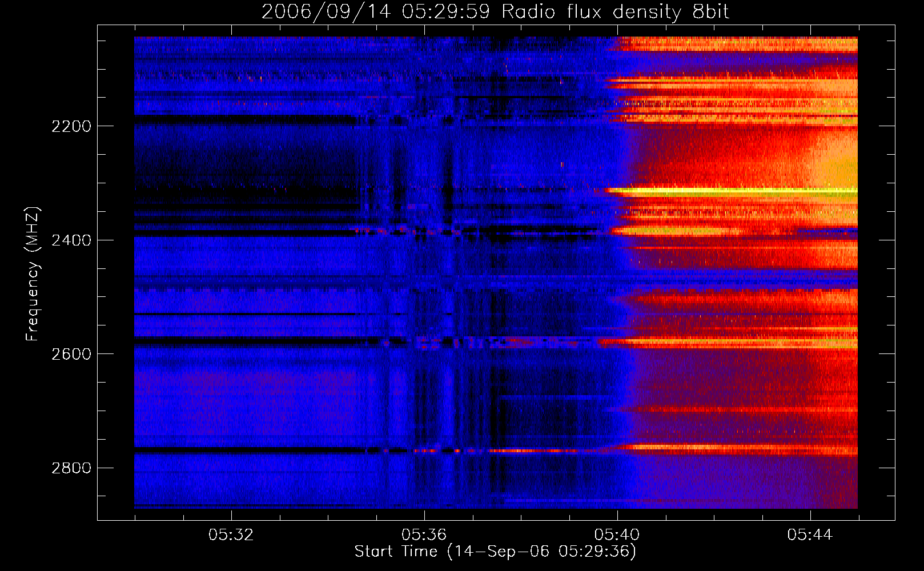Click the plot title '2006/09/14 05:29:59 Radio flux density 8bit'
The height and width of the screenshot is (571, 924).
click(495, 12)
